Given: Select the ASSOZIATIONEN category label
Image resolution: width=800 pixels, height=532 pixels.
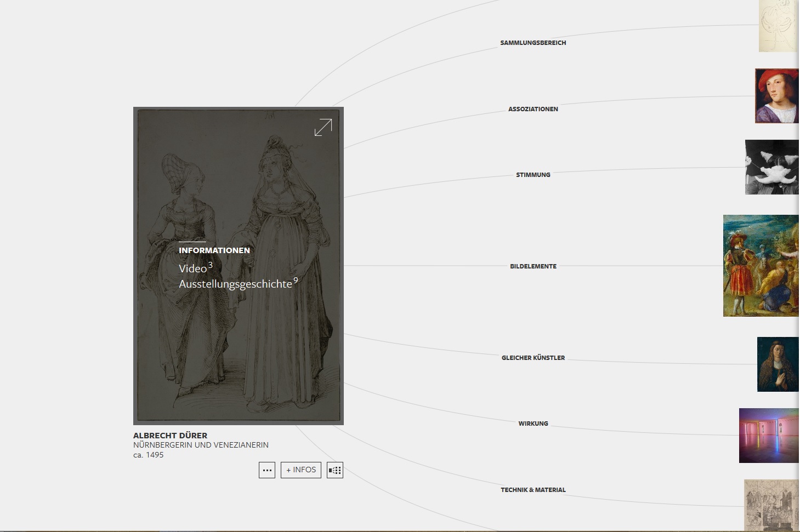Looking at the screenshot, I should click(x=533, y=109).
